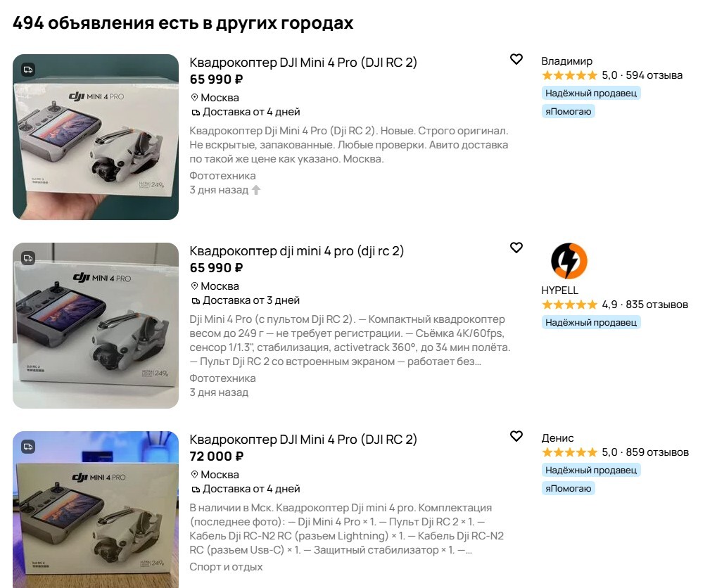Favorite the HYPELL drone listing with heart
This screenshot has height=588, width=717.
tap(516, 248)
